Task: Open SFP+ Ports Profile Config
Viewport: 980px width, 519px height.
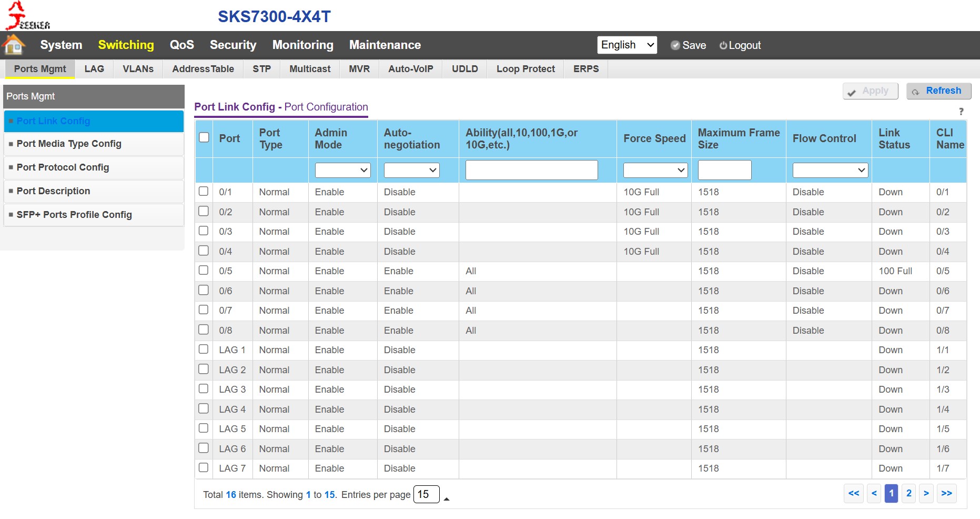Action: (x=94, y=215)
